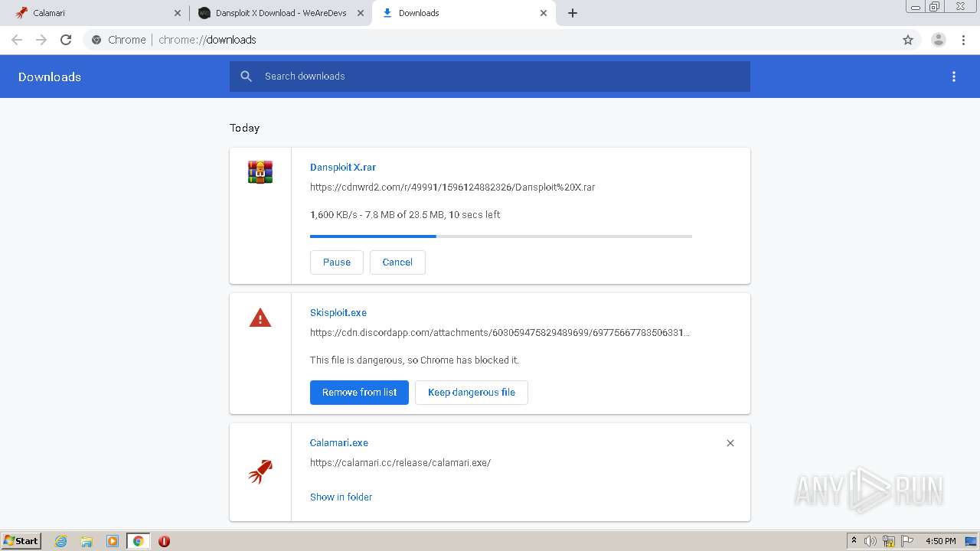Open the calamari.cc release URL
The height and width of the screenshot is (551, 980).
pos(400,462)
